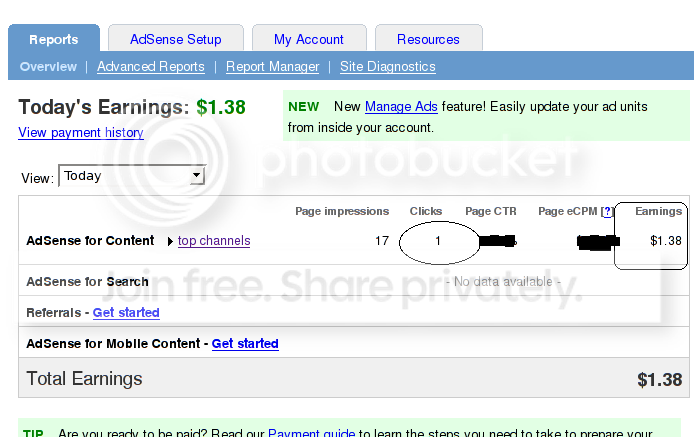Image resolution: width=694 pixels, height=437 pixels.
Task: Open the top channels link
Action: click(214, 240)
